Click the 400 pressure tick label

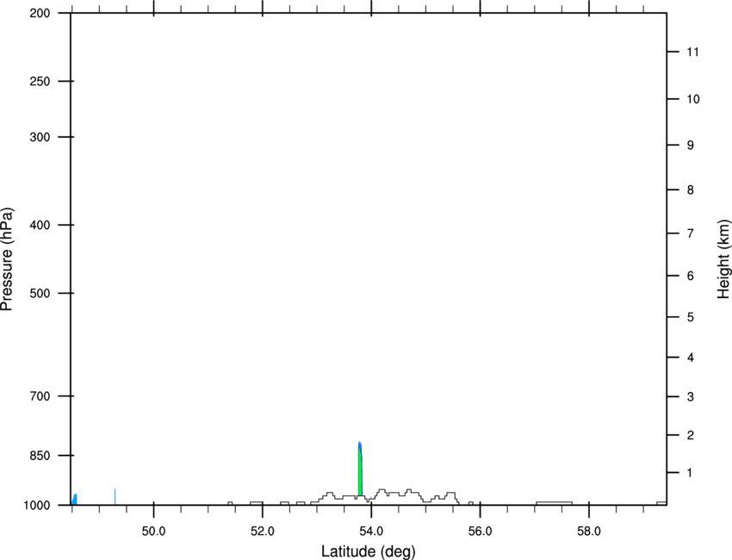coord(40,225)
